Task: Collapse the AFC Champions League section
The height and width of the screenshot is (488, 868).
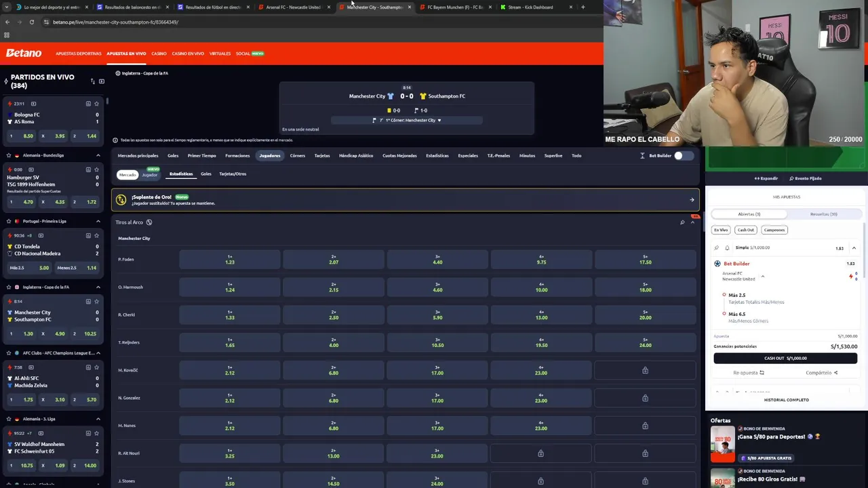Action: pos(98,352)
